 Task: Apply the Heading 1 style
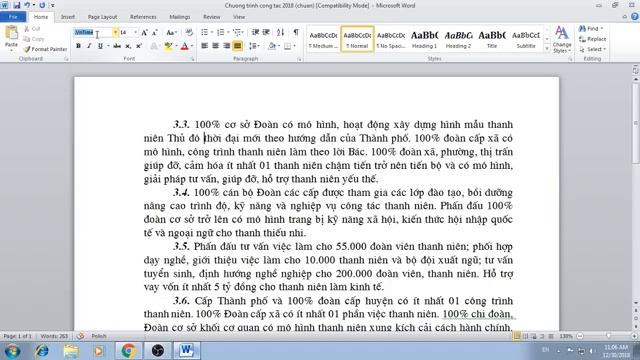(424, 39)
